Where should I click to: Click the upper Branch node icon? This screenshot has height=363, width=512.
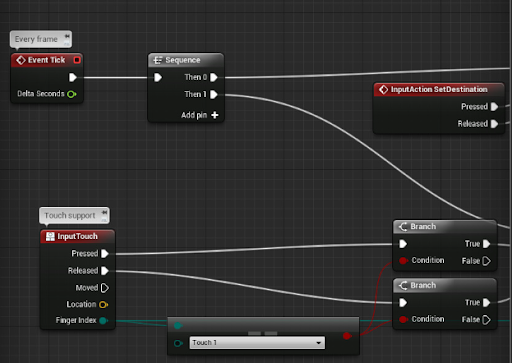403,227
